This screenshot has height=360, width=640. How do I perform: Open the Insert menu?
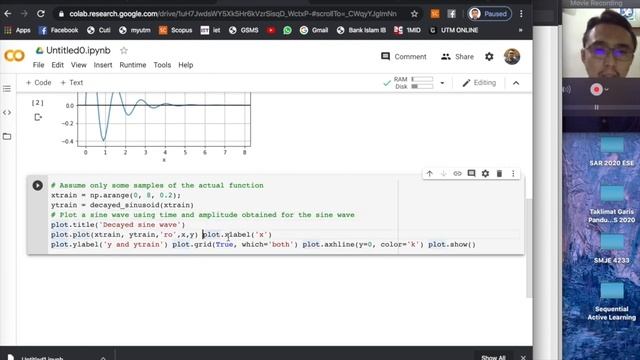coord(103,65)
